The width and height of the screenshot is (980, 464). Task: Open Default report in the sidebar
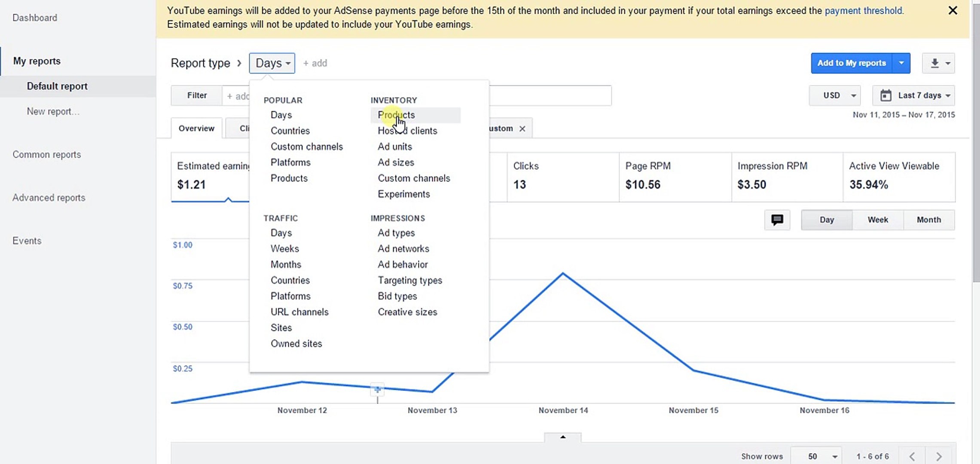point(57,86)
